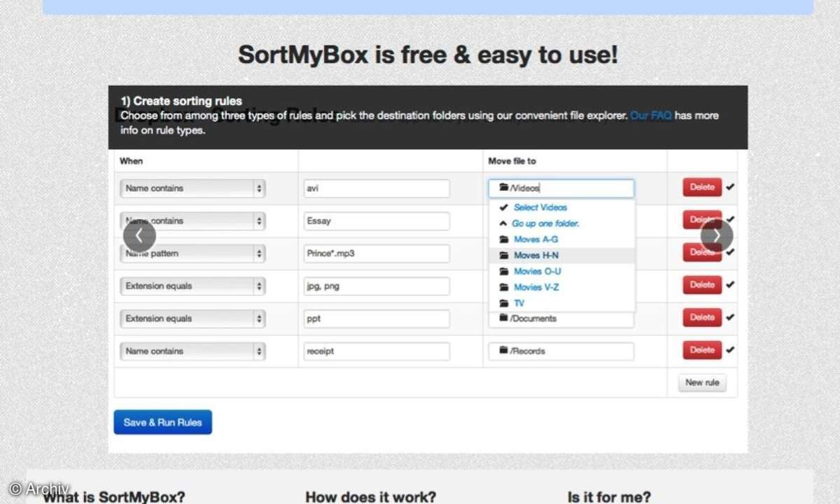Screen dimensions: 840x504
Task: Open the Moves A-G folder
Action: [x=535, y=239]
